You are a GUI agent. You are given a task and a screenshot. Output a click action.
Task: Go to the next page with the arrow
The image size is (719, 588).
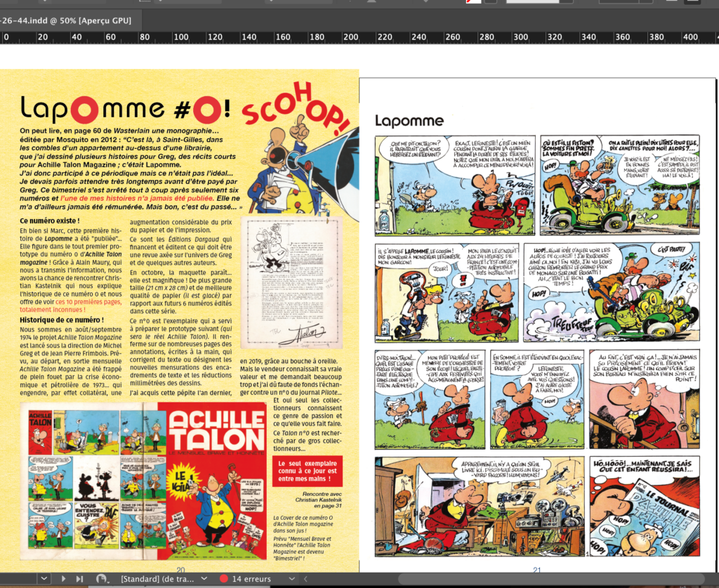tap(63, 579)
